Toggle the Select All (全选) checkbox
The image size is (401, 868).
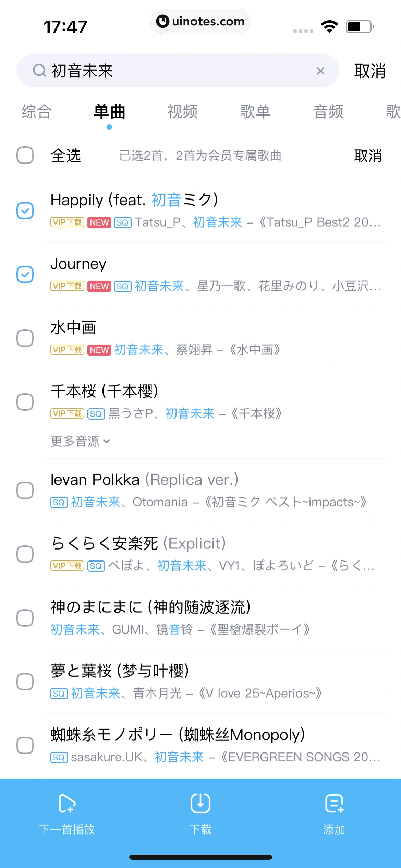[x=25, y=155]
